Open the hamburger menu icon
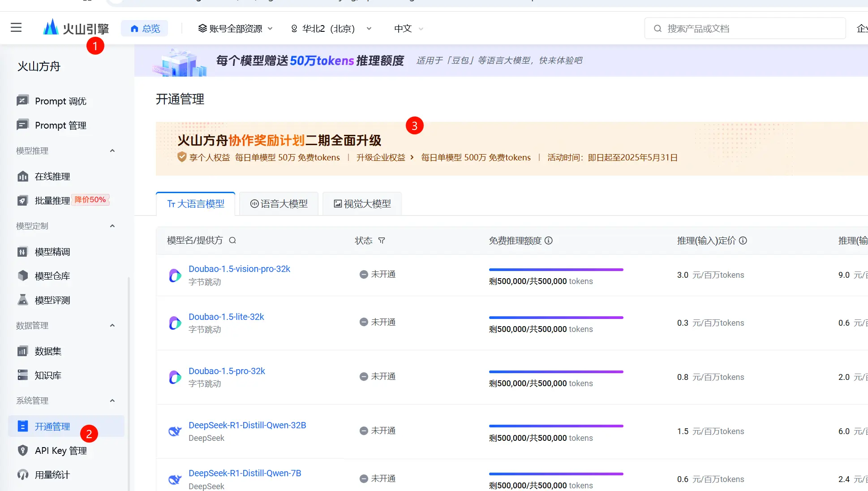This screenshot has width=868, height=491. point(16,28)
